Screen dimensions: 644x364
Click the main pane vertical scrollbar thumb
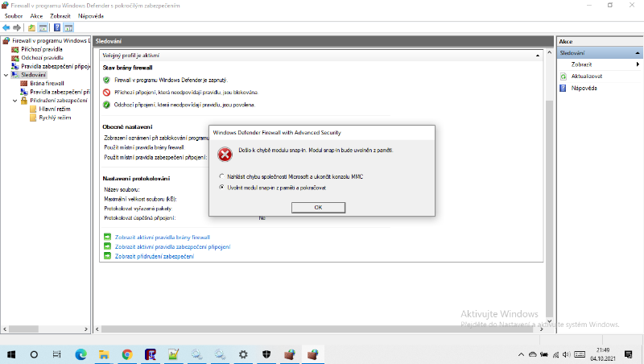pyautogui.click(x=549, y=208)
